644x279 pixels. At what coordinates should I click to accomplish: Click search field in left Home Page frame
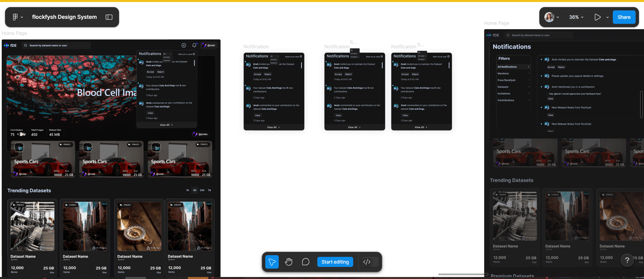[56, 45]
